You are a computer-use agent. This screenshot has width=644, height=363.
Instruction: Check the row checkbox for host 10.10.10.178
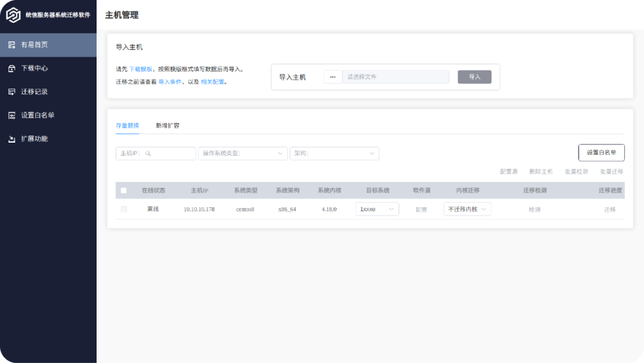coord(123,209)
